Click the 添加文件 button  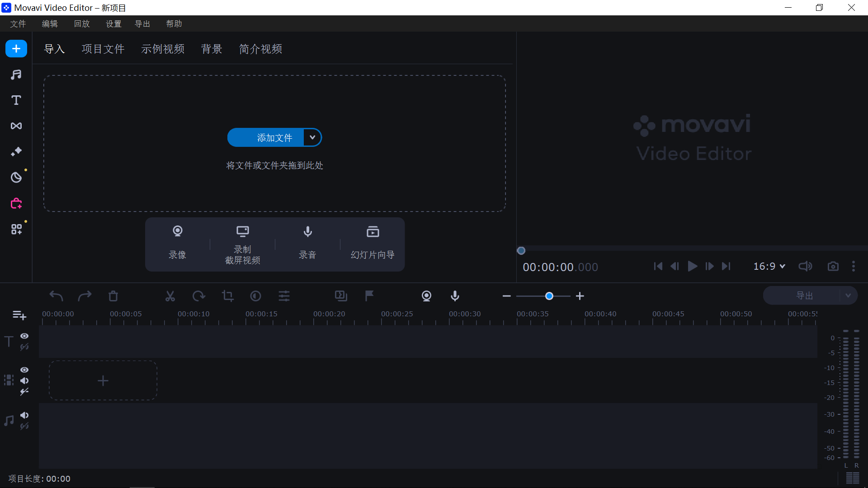click(266, 137)
